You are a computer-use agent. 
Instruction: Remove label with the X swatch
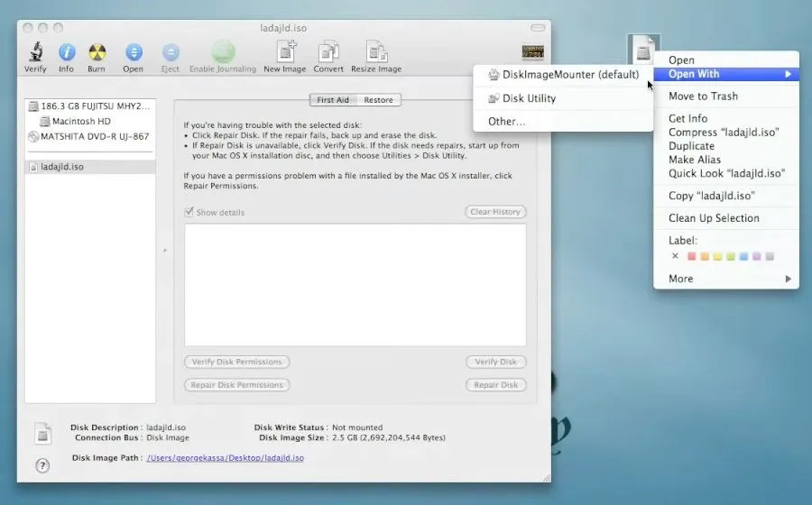point(675,256)
